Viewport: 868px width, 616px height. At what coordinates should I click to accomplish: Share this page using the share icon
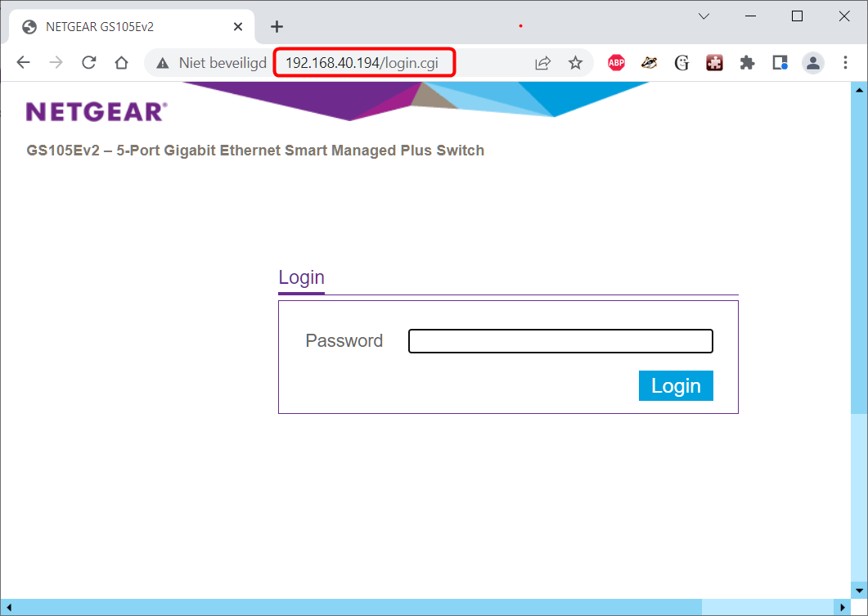click(542, 62)
